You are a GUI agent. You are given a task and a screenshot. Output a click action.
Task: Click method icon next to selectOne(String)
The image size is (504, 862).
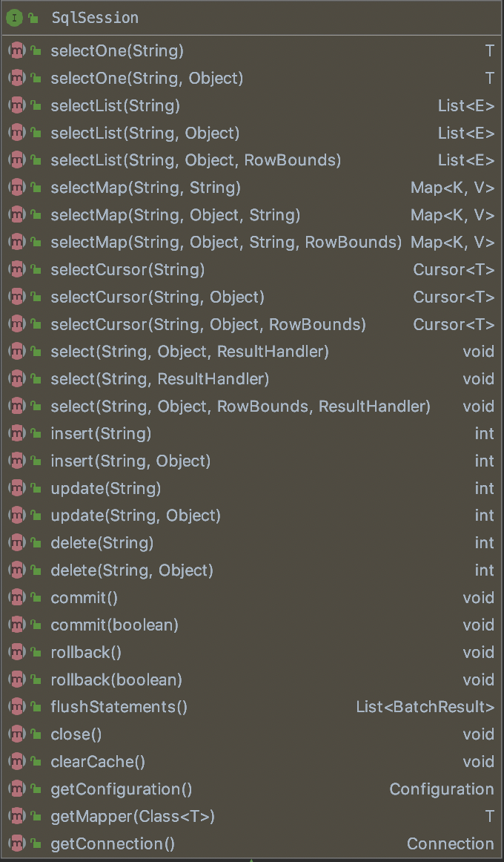pos(16,51)
